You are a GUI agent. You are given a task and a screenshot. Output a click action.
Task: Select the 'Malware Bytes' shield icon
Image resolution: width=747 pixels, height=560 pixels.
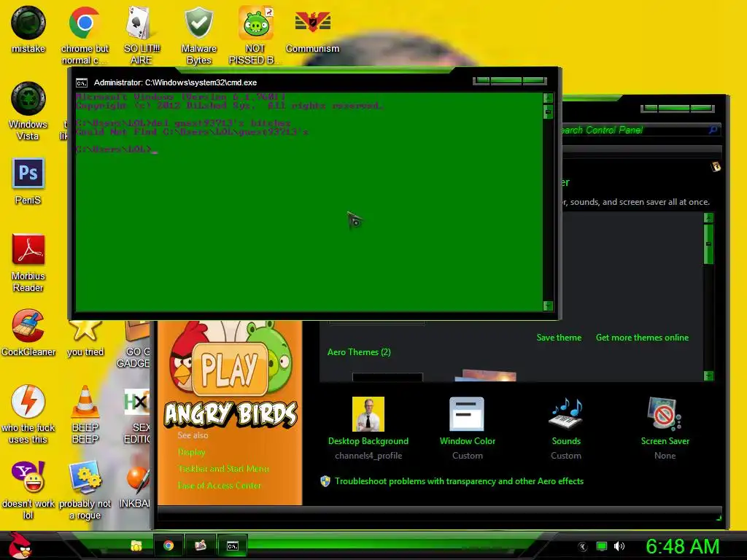pyautogui.click(x=198, y=36)
